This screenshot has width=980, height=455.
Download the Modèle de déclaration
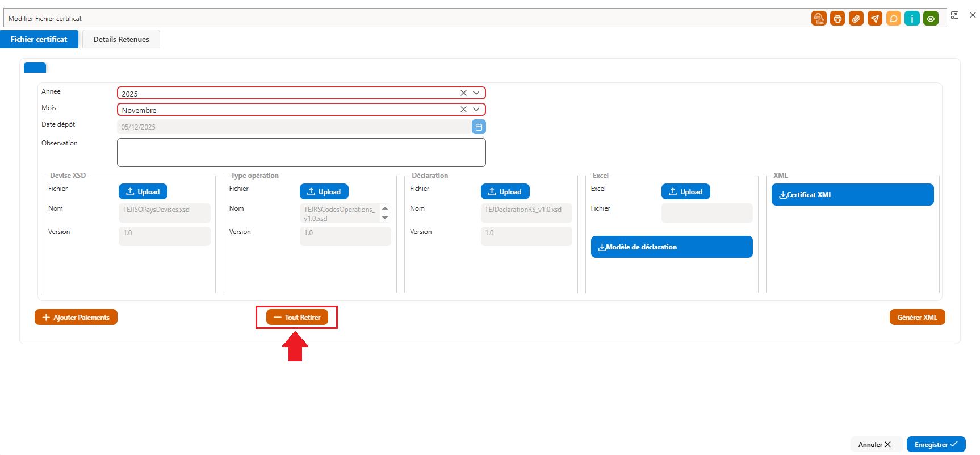(x=672, y=247)
